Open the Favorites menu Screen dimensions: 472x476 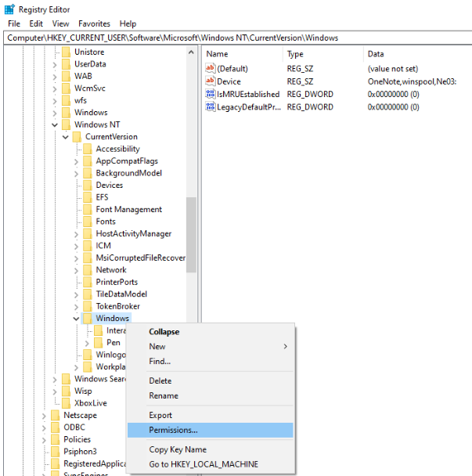[x=94, y=23]
